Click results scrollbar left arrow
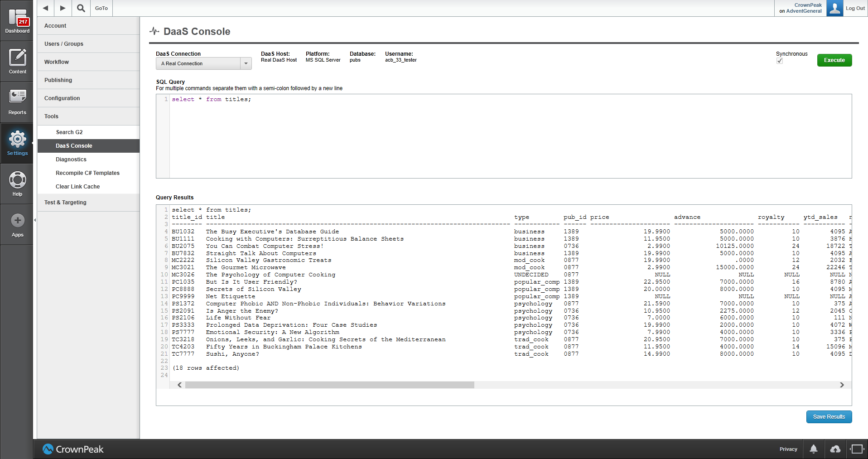Screen dimensions: 868x459 [x=180, y=385]
